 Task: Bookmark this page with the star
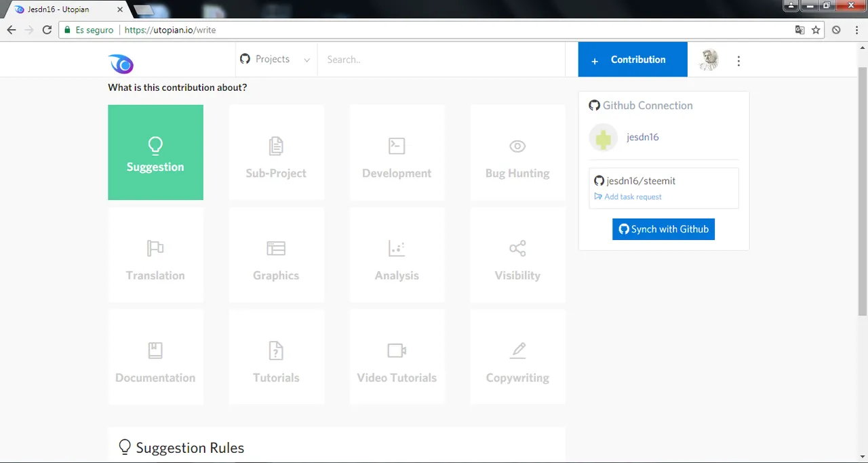[x=816, y=30]
